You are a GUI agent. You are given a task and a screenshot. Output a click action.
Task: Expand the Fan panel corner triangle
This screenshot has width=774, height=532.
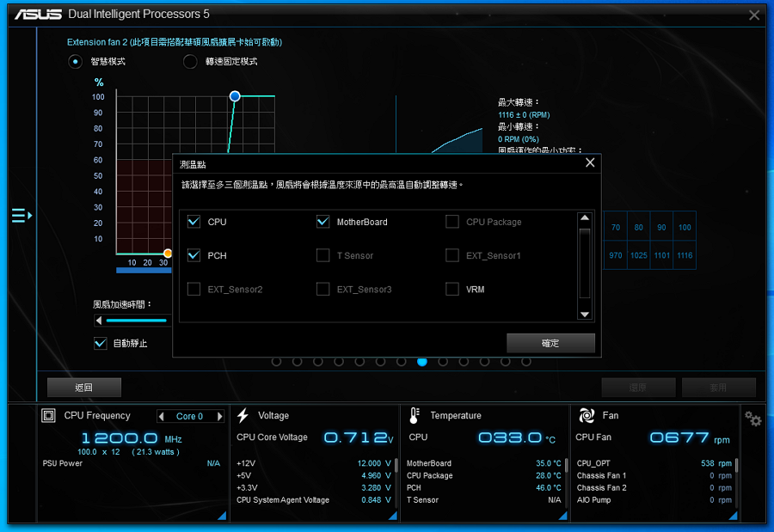coord(733,515)
